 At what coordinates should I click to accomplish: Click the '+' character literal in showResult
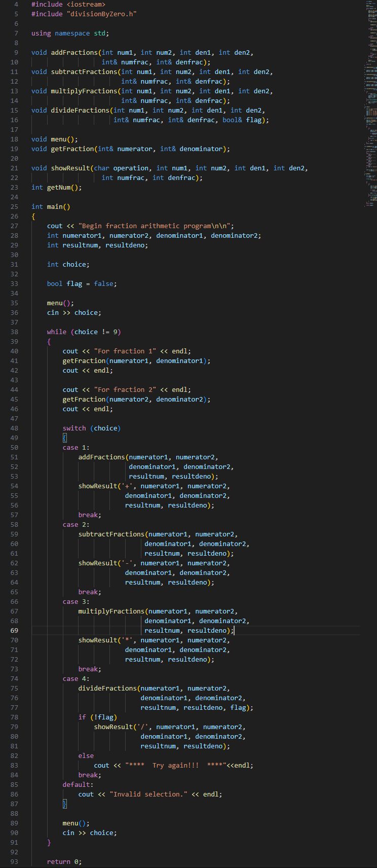coord(127,486)
